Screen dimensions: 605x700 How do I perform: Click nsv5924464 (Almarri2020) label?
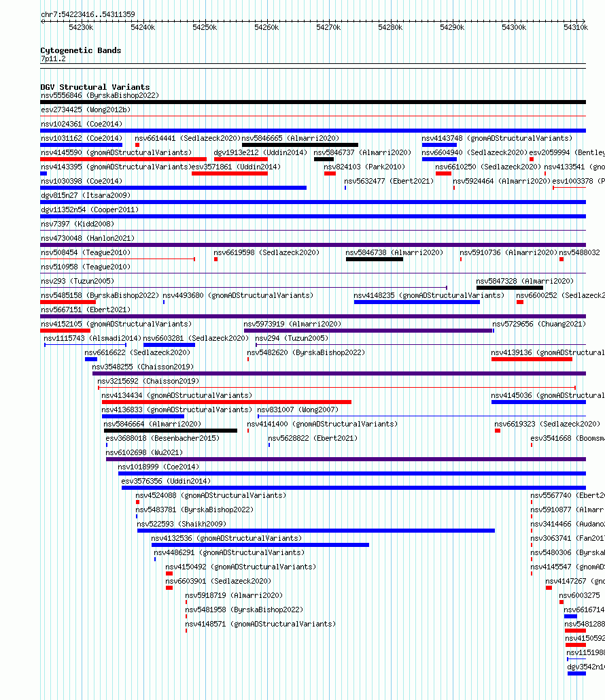502,181
